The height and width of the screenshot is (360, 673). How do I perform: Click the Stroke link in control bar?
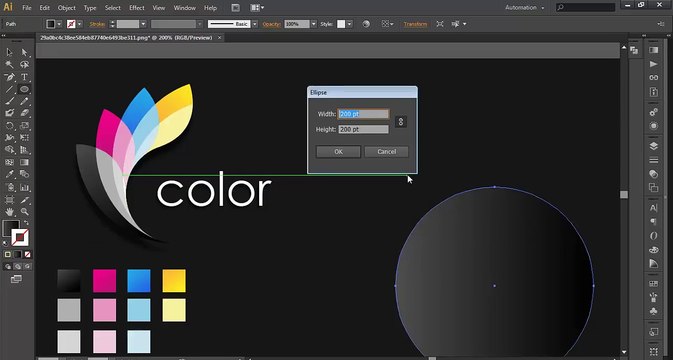(97, 24)
